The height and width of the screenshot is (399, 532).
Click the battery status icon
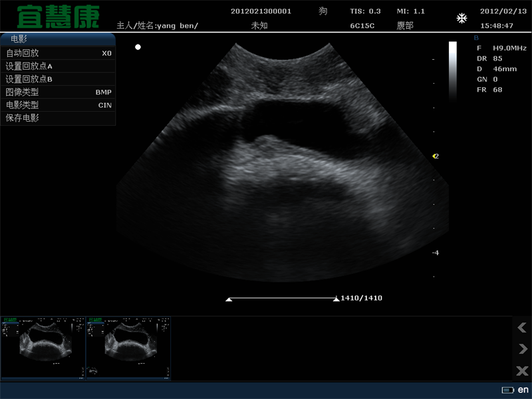[508, 390]
